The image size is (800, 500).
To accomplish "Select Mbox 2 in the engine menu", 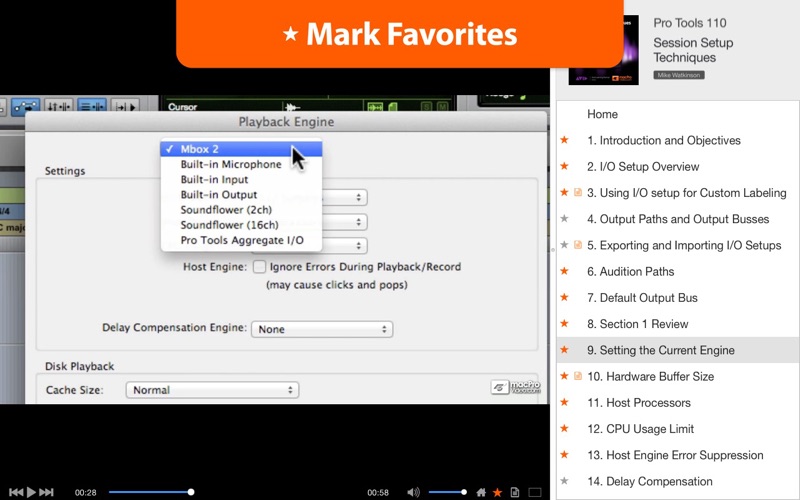I will 241,149.
